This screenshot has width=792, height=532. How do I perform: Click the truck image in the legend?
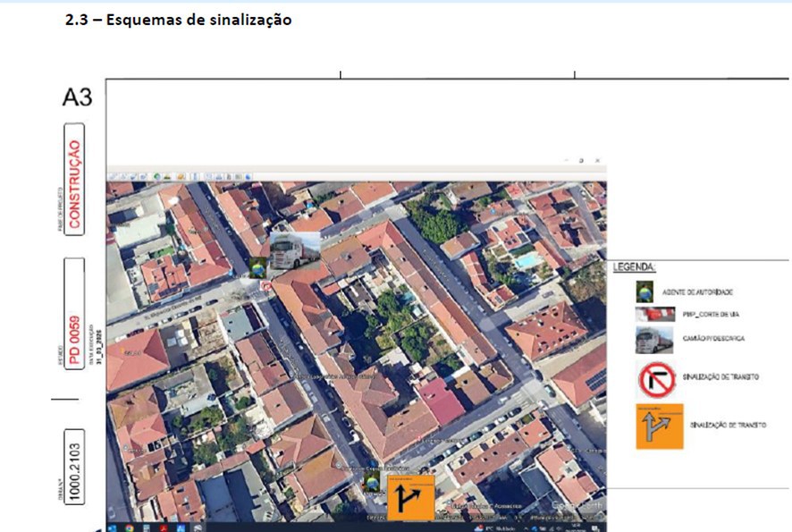tap(654, 340)
